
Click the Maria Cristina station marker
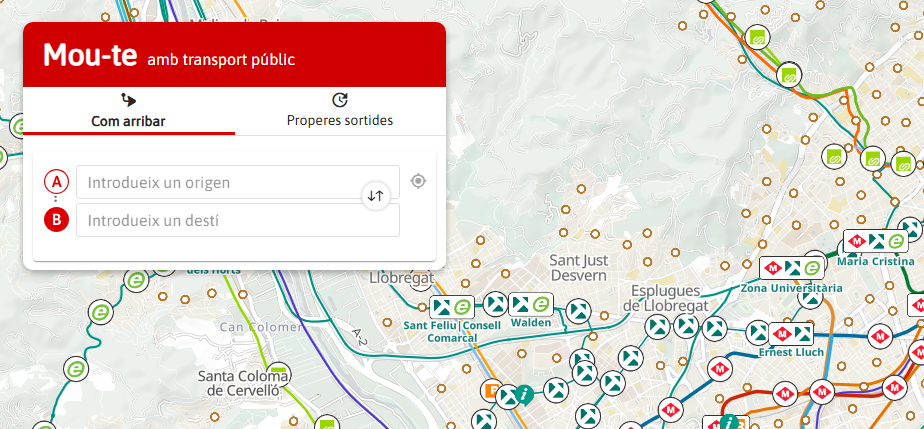[875, 241]
